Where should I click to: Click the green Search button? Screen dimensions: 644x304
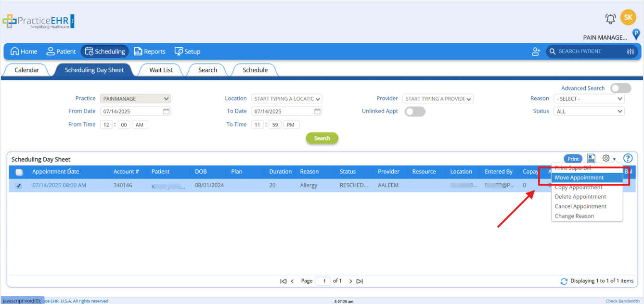tap(322, 138)
